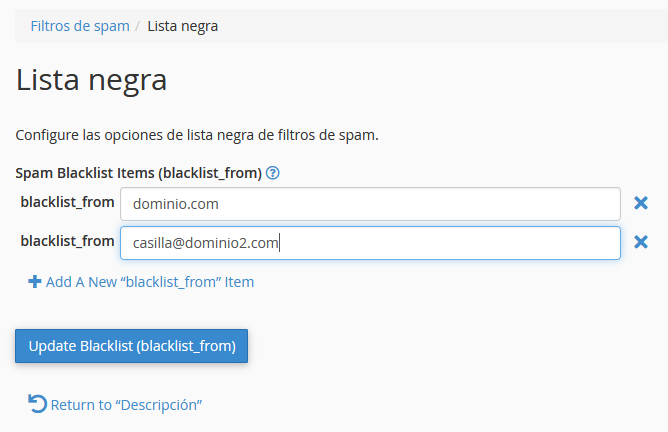Click the Lista negra page heading
The image size is (668, 432).
pyautogui.click(x=91, y=80)
